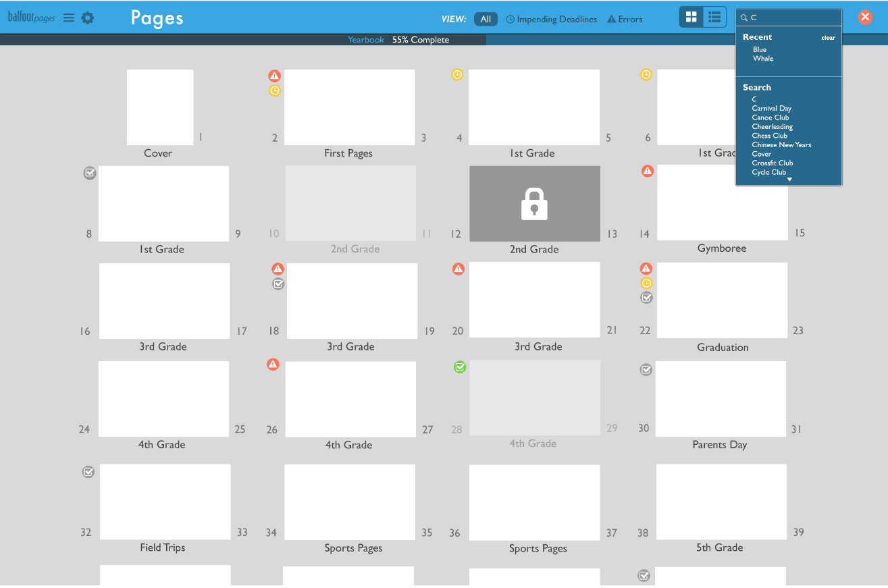888x588 pixels.
Task: Choose recent search Blue
Action: point(760,49)
